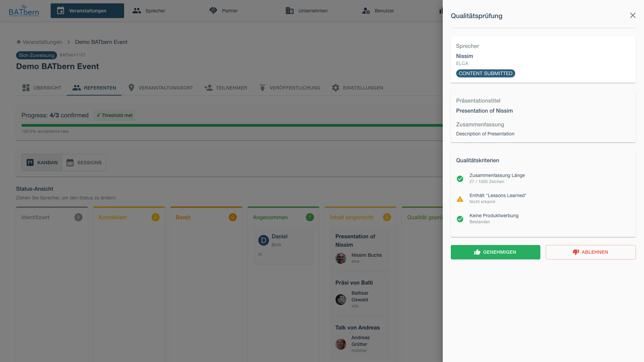The height and width of the screenshot is (362, 644).
Task: Click the Bereit column count badge
Action: pos(232,217)
